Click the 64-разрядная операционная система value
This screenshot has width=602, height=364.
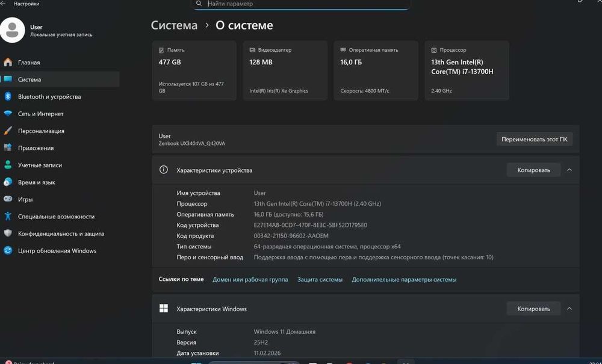327,247
